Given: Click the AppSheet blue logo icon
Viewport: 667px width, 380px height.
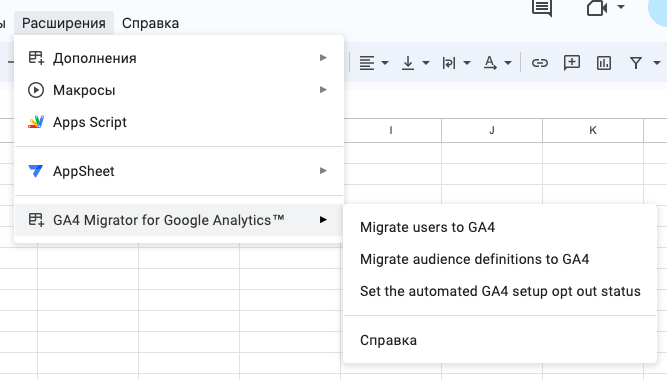Looking at the screenshot, I should click(x=35, y=171).
